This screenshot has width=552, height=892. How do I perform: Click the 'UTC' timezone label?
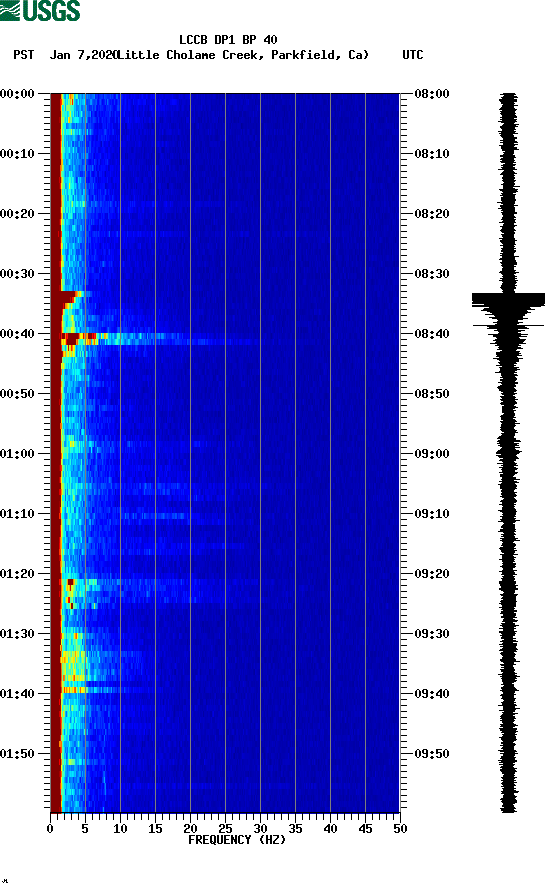coord(413,55)
